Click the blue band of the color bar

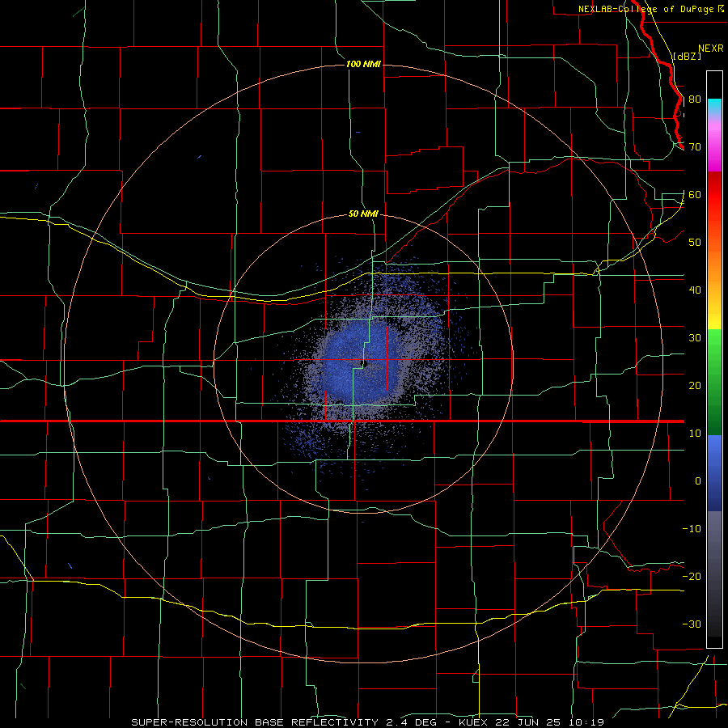tap(714, 472)
